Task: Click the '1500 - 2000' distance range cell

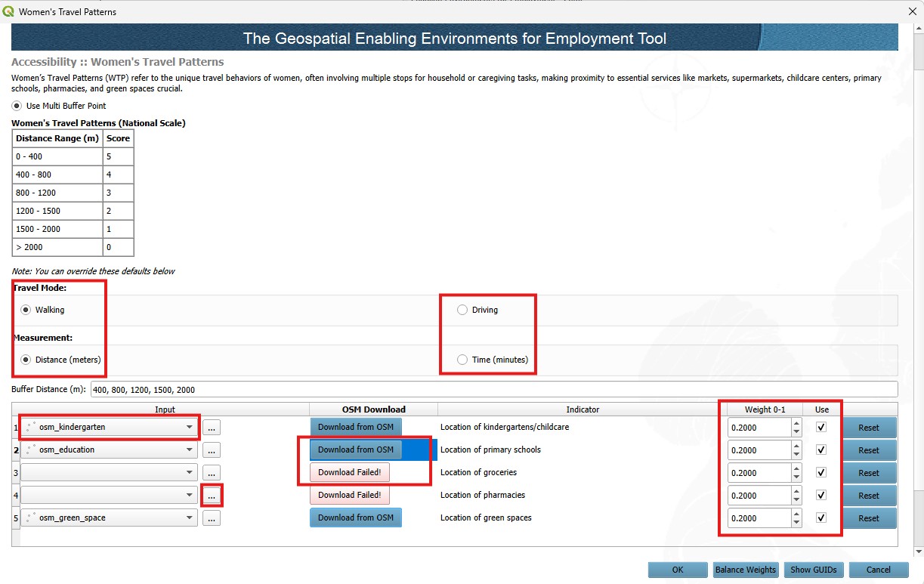Action: (x=57, y=229)
